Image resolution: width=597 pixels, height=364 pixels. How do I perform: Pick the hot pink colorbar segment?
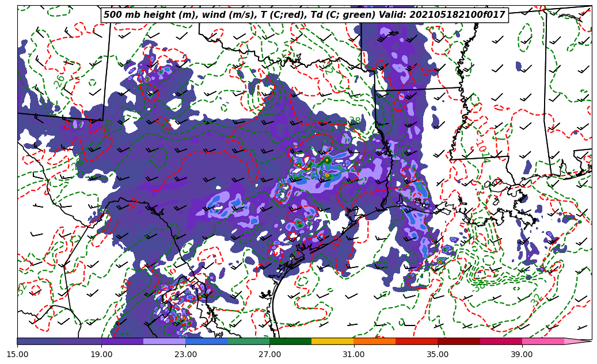[542, 341]
